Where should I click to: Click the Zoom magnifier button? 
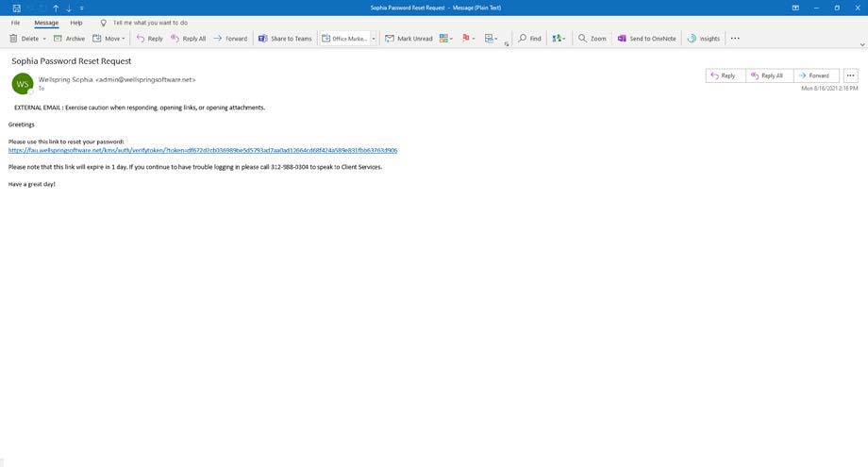point(593,39)
